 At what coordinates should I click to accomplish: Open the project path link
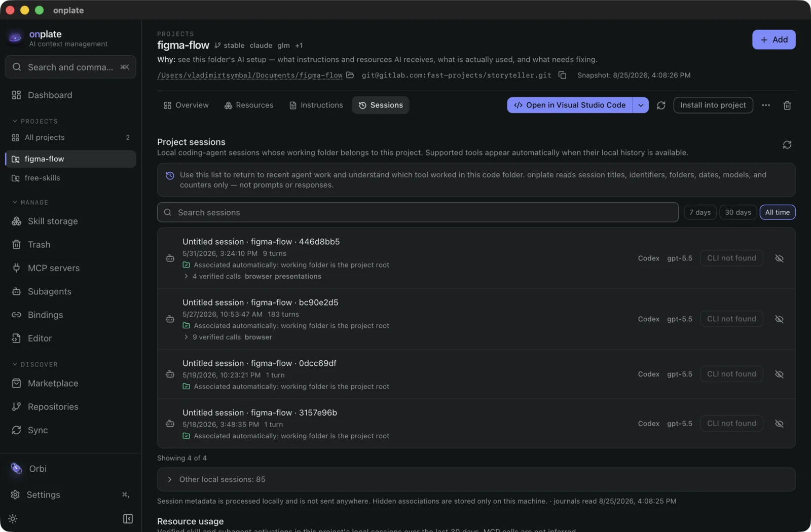click(250, 75)
